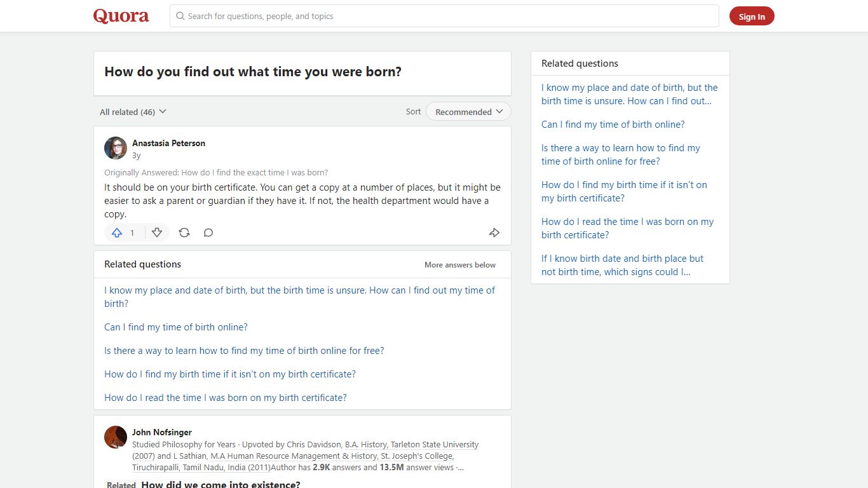Click 'Tarleton State University' credential link
The image size is (868, 488).
(x=435, y=445)
